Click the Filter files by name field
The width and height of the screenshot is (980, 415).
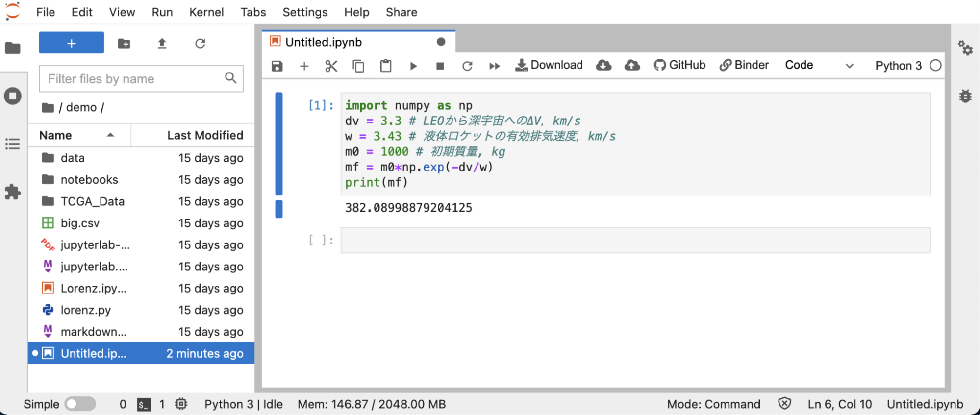pyautogui.click(x=141, y=79)
